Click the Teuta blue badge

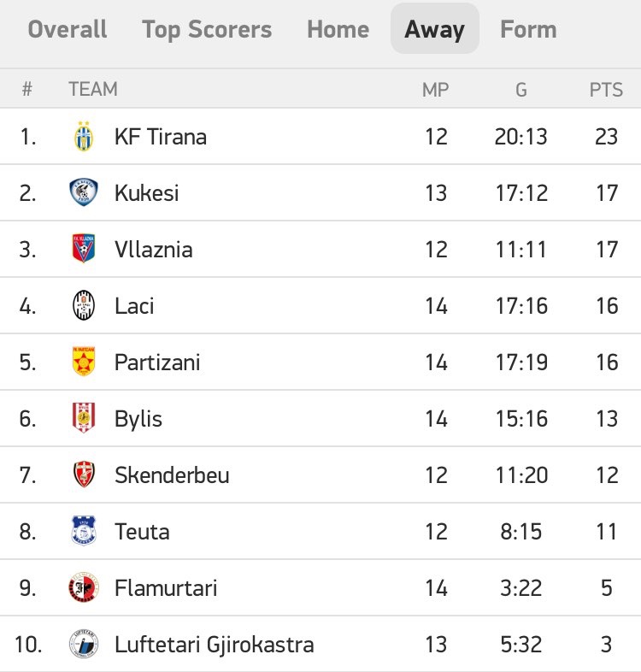click(84, 531)
